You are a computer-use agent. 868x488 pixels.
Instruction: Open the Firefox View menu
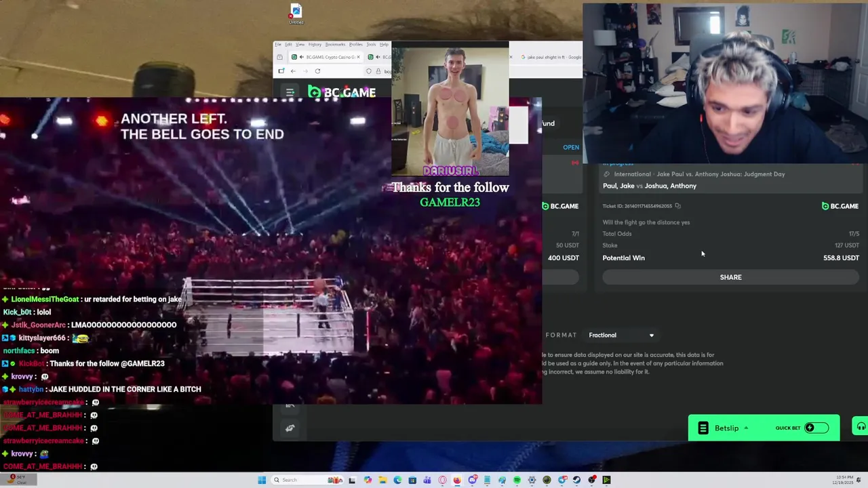[300, 45]
